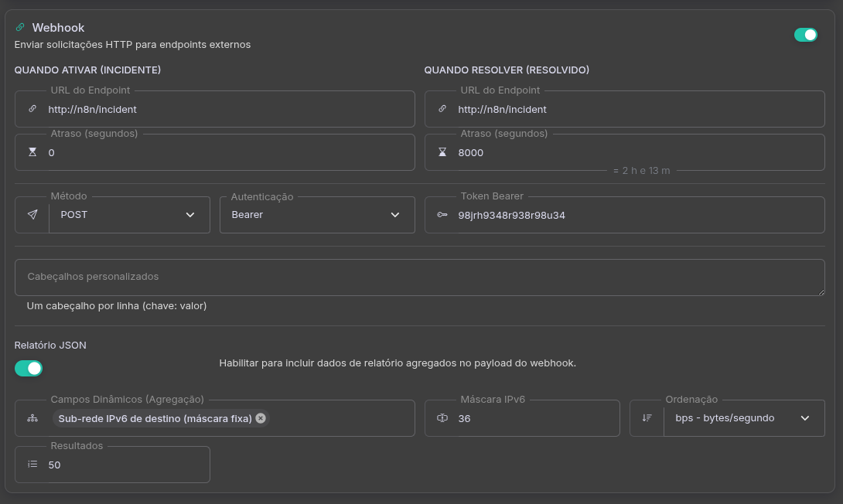Open the Método POST dropdown

pyautogui.click(x=128, y=215)
